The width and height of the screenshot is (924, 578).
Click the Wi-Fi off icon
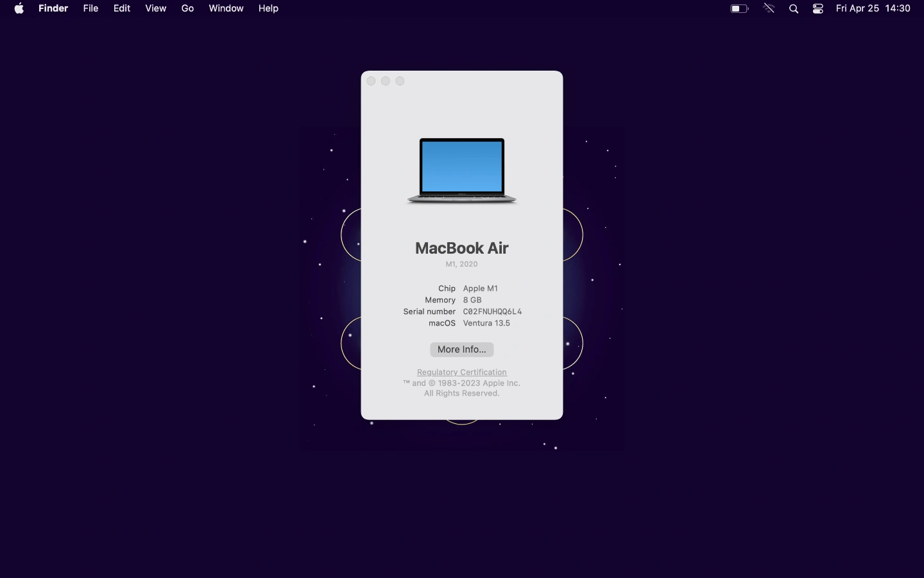(769, 8)
